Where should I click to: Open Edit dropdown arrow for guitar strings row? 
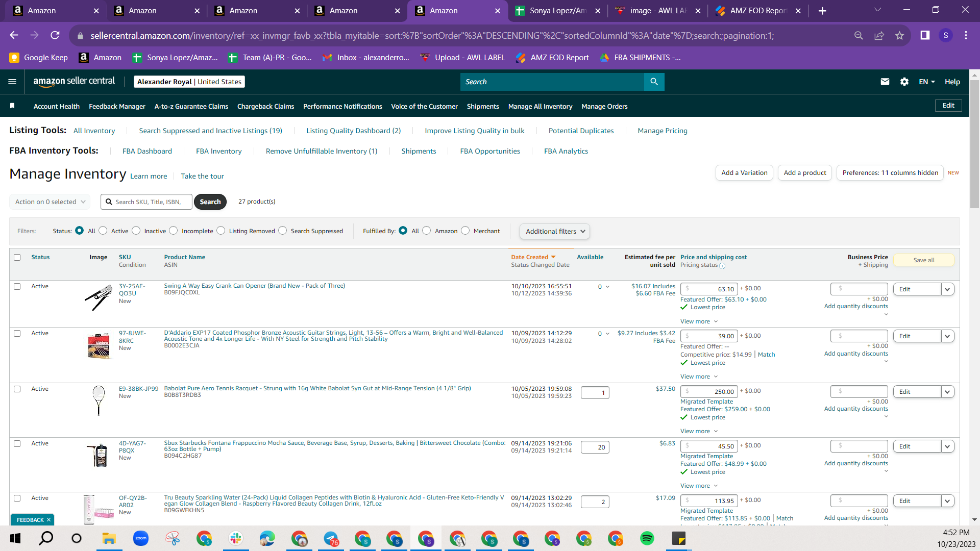coord(947,336)
